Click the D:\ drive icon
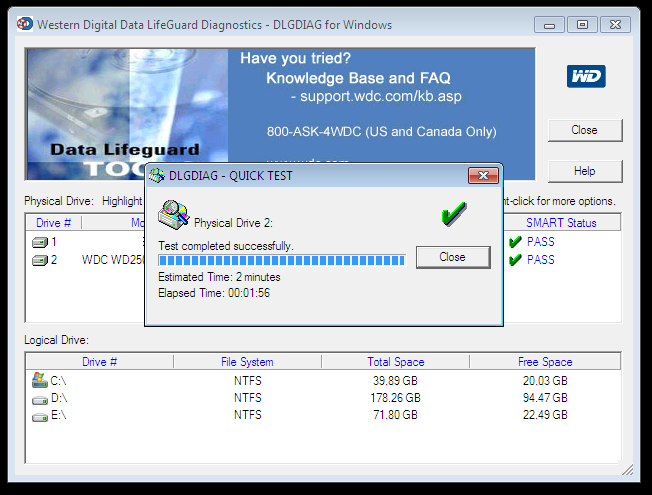This screenshot has height=495, width=652. [x=40, y=400]
